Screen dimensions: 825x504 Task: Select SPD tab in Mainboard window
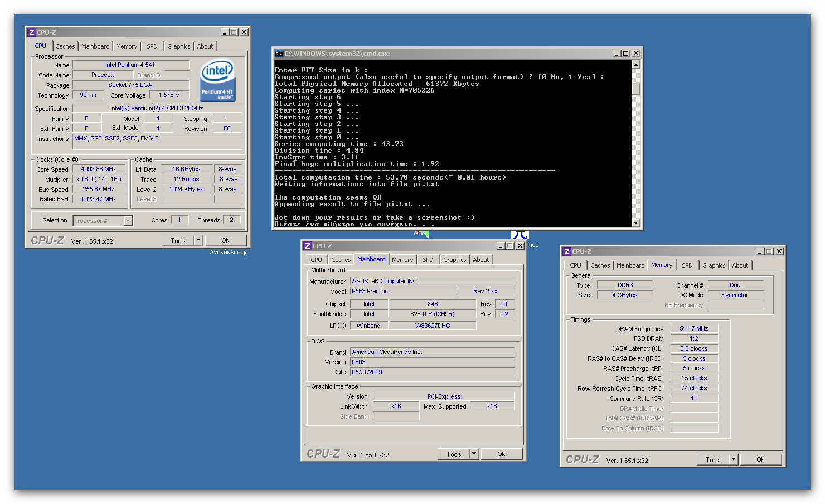click(x=428, y=260)
